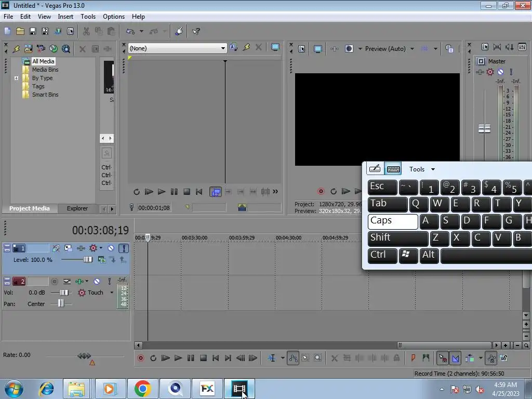Click the Esc key on on-screen keyboard

(382, 187)
